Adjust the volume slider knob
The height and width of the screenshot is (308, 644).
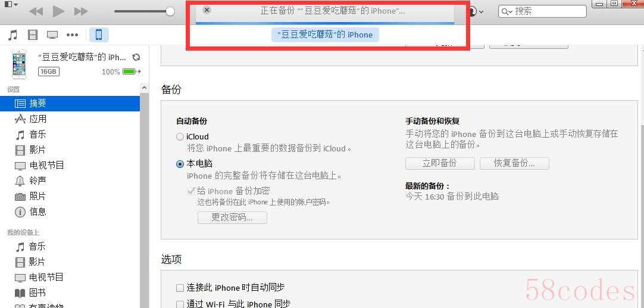pos(170,11)
